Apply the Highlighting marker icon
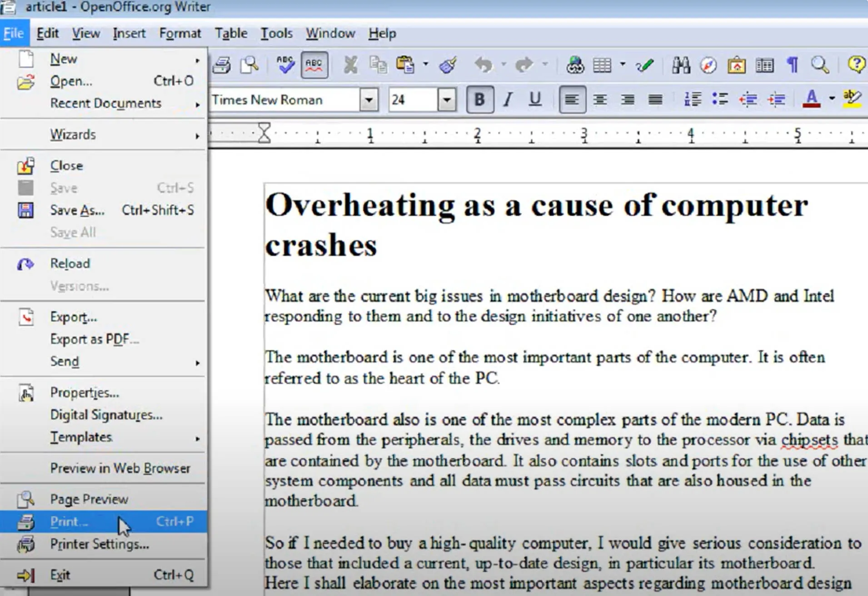The width and height of the screenshot is (868, 596). (852, 99)
